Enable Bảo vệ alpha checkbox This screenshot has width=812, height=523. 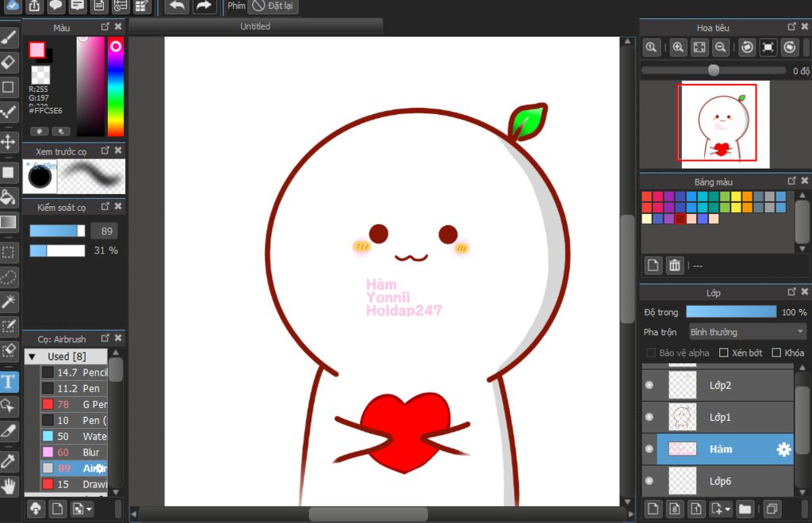coord(651,353)
